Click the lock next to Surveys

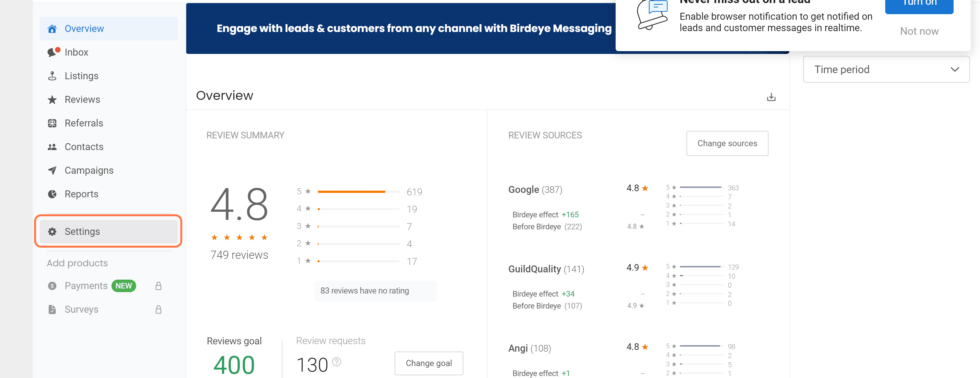[x=159, y=310]
